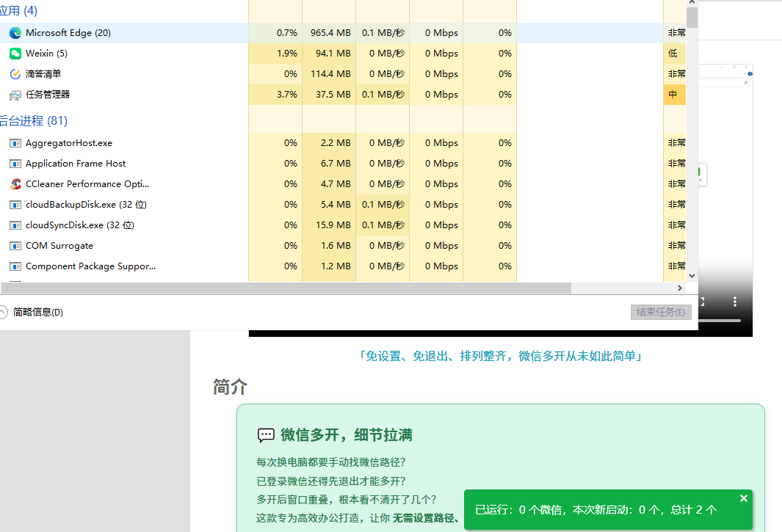Click the 15.9 MB memory cell
Viewport: 782px width, 532px height.
(329, 225)
